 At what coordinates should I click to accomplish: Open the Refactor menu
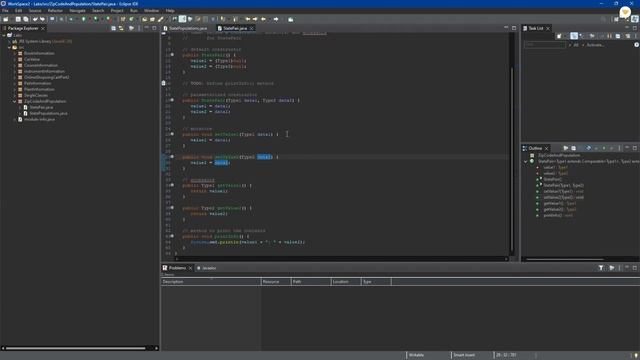tap(55, 11)
